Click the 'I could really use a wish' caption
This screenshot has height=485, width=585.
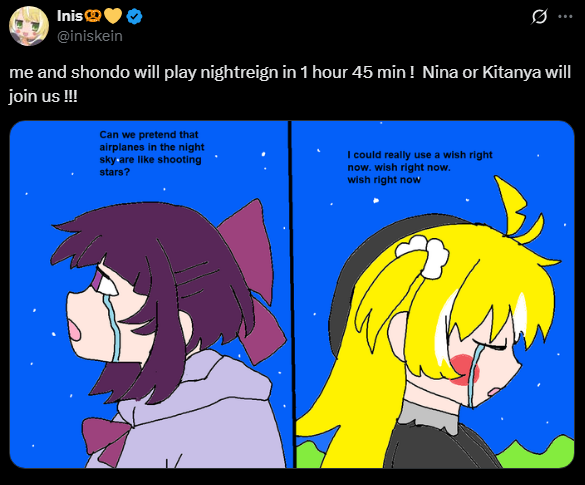point(420,167)
